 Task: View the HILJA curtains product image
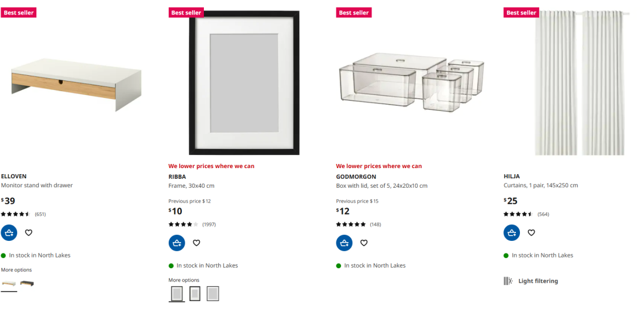pyautogui.click(x=581, y=83)
